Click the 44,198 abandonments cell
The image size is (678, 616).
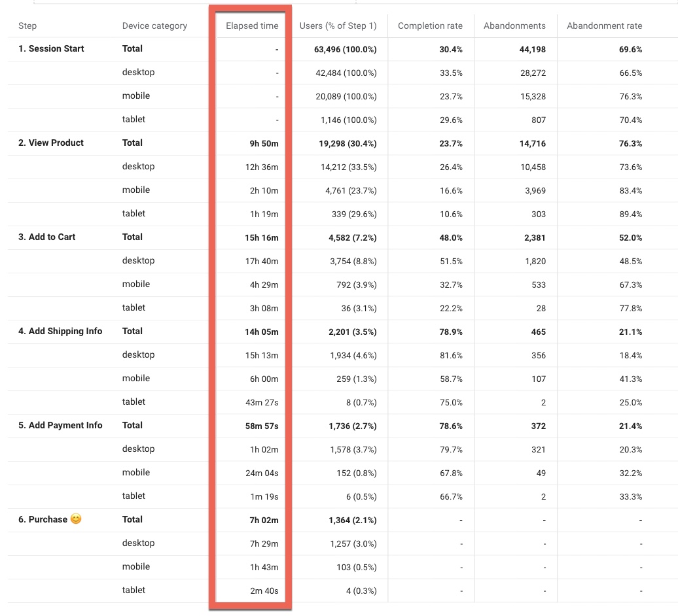[532, 50]
